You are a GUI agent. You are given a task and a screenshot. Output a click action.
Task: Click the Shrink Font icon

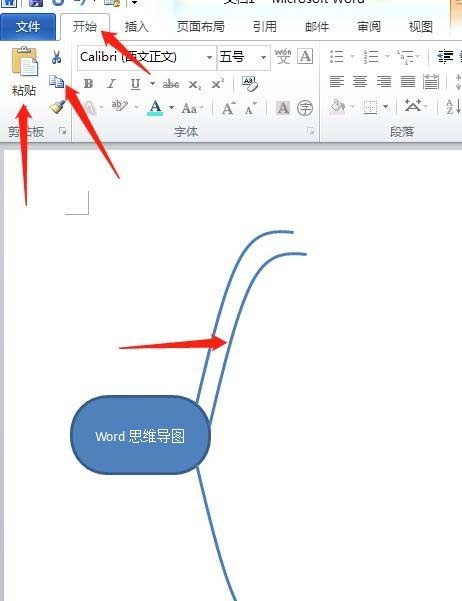[251, 109]
